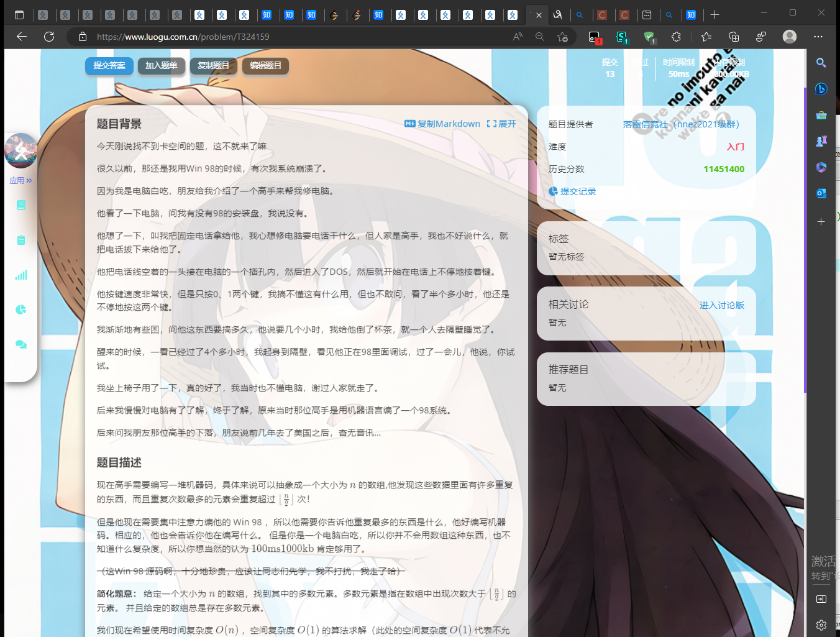Open the Extensions puzzle icon
Image resolution: width=840 pixels, height=637 pixels.
coord(676,37)
